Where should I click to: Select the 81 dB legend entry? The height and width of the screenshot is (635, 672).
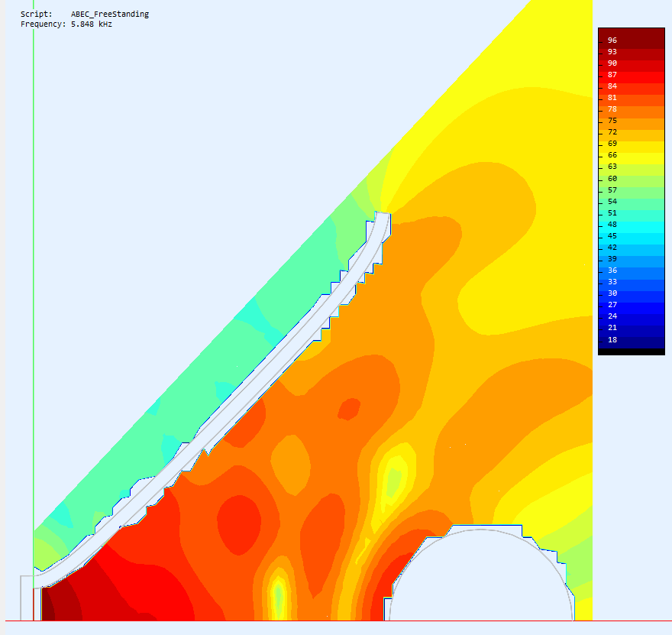(612, 98)
